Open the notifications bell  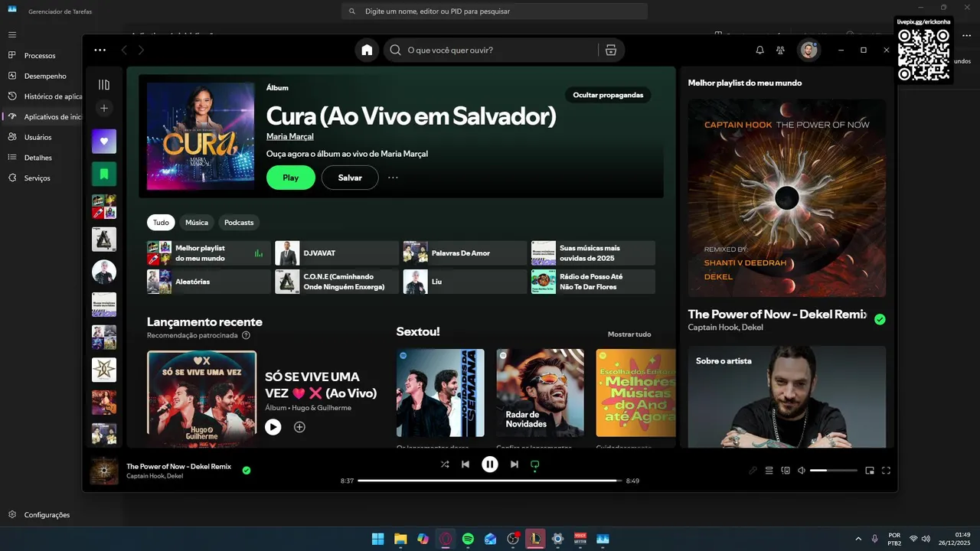point(759,50)
